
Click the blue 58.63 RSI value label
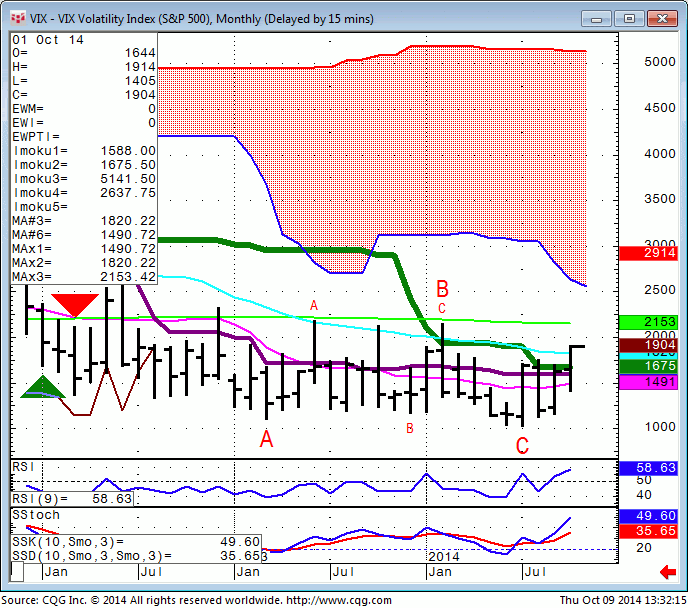(x=648, y=468)
